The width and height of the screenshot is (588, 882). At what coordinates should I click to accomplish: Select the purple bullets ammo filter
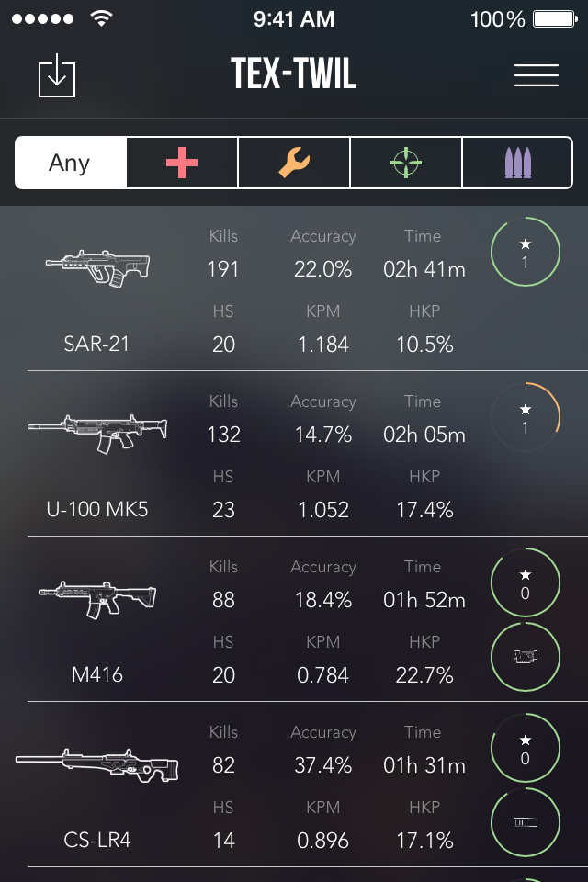pos(517,162)
